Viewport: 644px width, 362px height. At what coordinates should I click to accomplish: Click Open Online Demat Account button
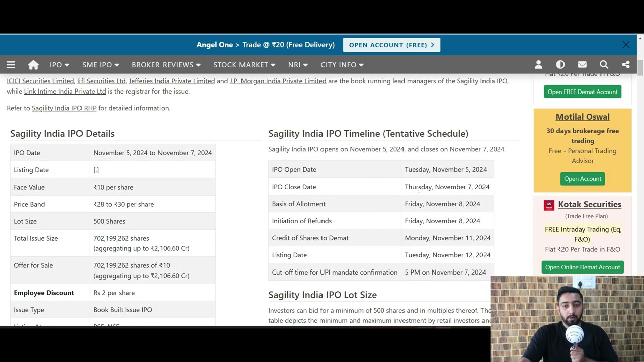point(583,267)
